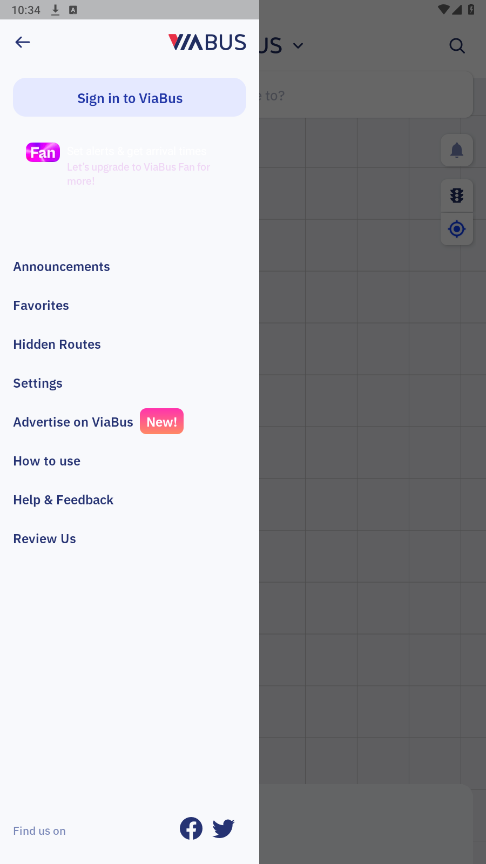Open the ViaBus Facebook page icon
The image size is (486, 864).
point(191,828)
